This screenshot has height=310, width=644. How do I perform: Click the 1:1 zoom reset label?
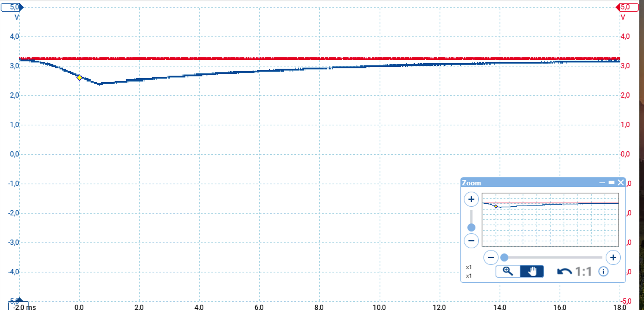point(583,272)
